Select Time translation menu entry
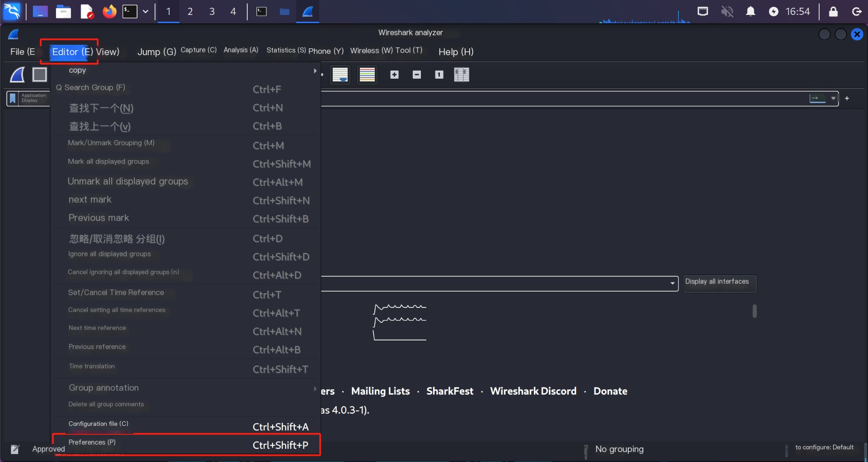Image resolution: width=868 pixels, height=462 pixels. click(185, 368)
